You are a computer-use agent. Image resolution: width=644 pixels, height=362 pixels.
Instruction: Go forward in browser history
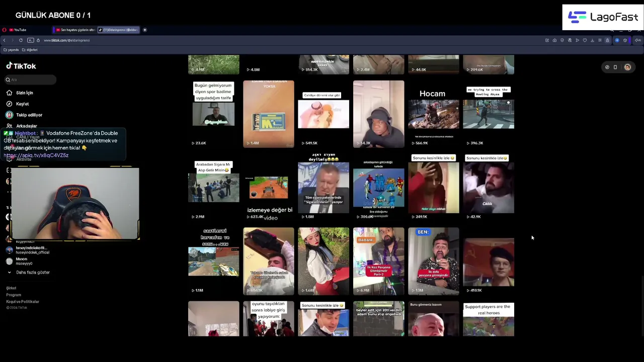coord(13,40)
